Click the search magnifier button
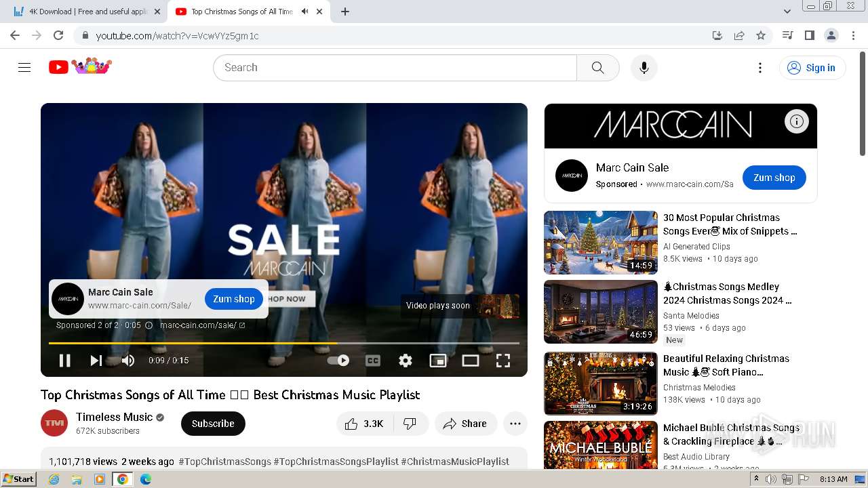868x488 pixels. point(597,67)
